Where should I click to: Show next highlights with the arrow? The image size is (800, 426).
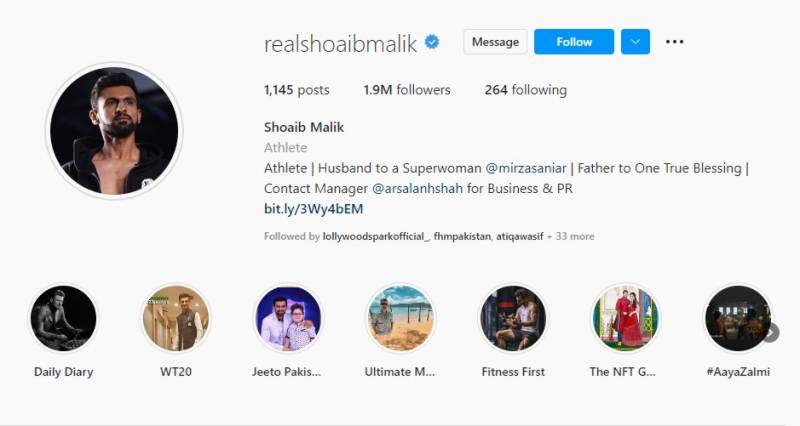(771, 333)
